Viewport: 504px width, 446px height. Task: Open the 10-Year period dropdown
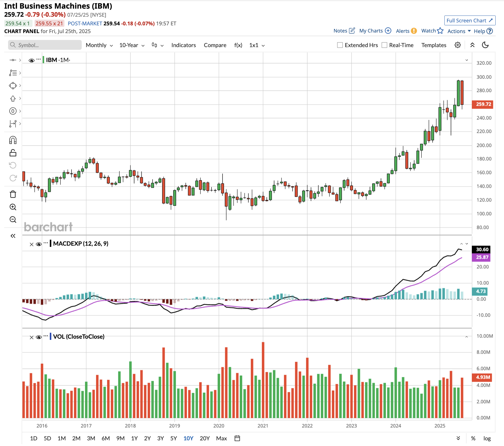(132, 45)
